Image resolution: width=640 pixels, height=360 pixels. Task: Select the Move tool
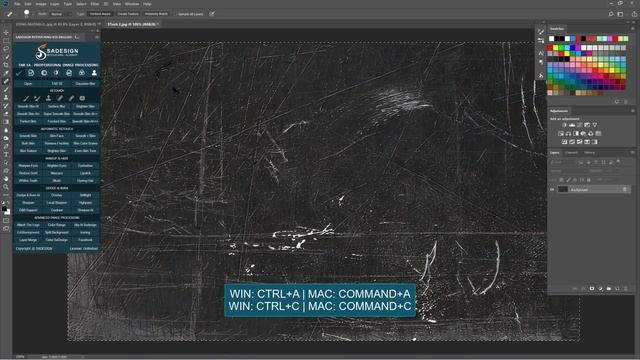coord(6,32)
